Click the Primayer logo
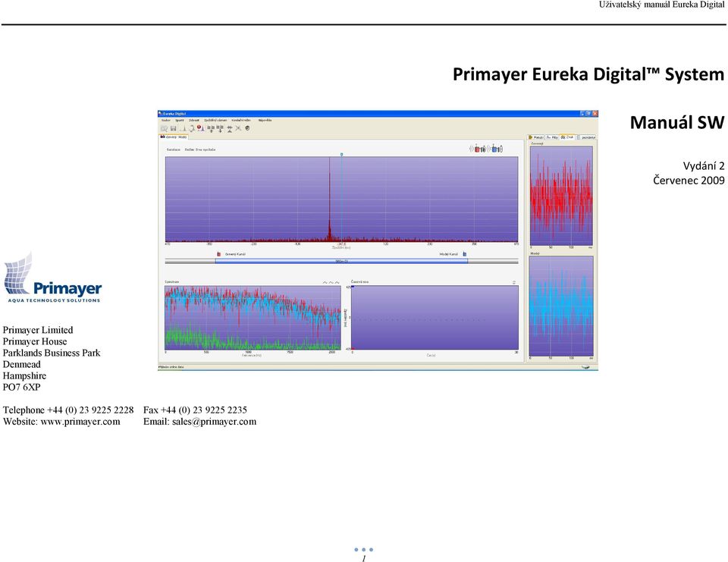 (x=52, y=278)
